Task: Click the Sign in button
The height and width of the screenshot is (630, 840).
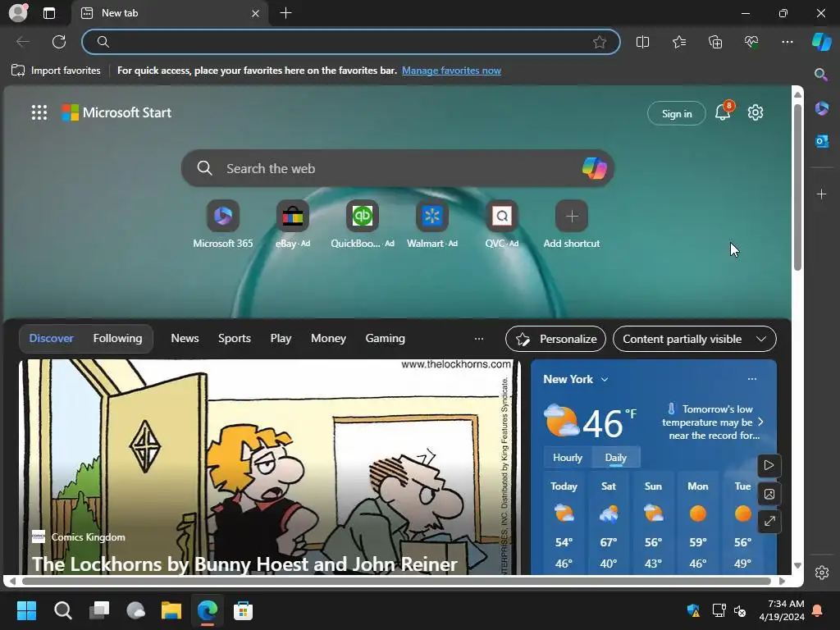Action: [x=677, y=113]
